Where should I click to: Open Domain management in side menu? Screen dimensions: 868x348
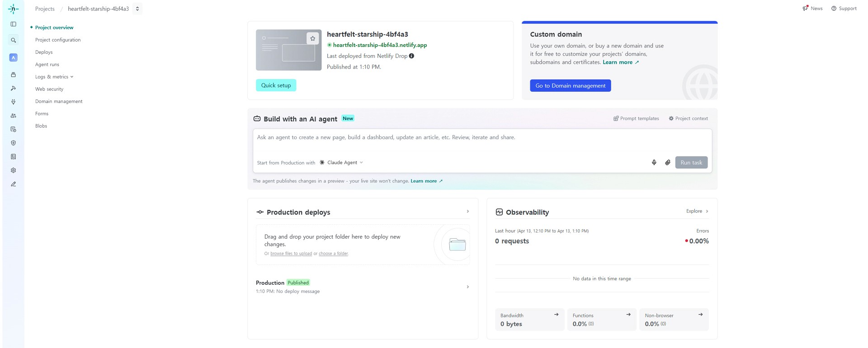59,101
